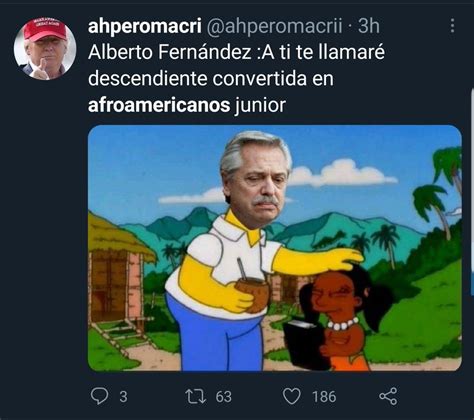Click the scrollbar on the right edge
474x420 pixels.
472,192
